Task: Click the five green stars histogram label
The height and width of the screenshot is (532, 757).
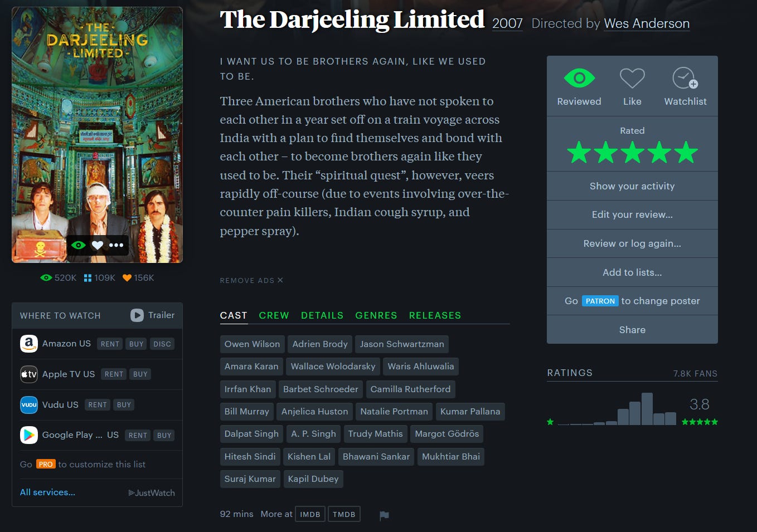Action: coord(700,422)
